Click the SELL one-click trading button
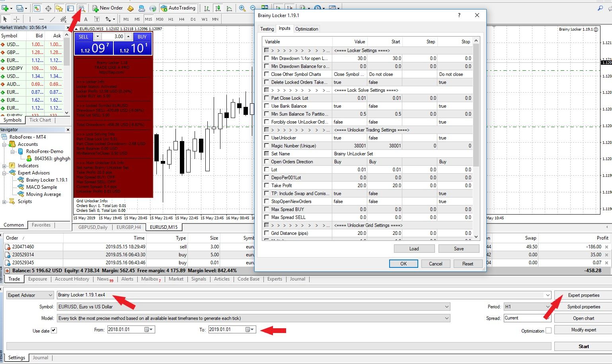The height and width of the screenshot is (364, 612). click(84, 37)
